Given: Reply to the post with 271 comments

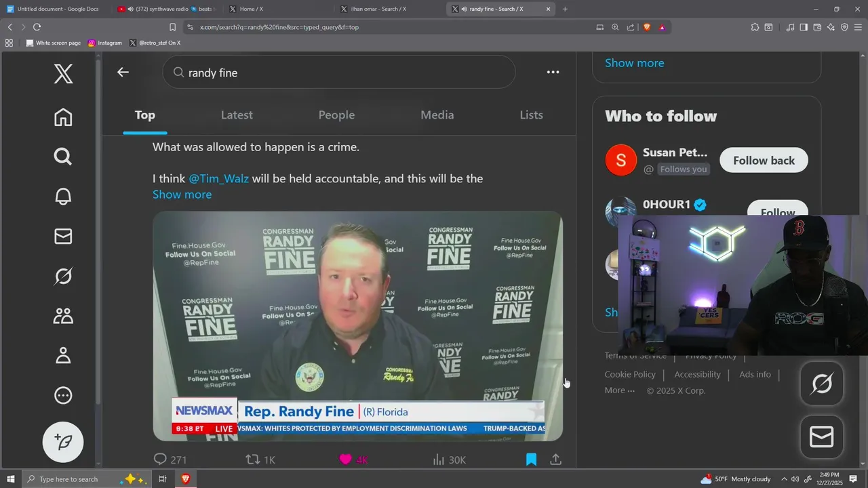Looking at the screenshot, I should tap(170, 460).
